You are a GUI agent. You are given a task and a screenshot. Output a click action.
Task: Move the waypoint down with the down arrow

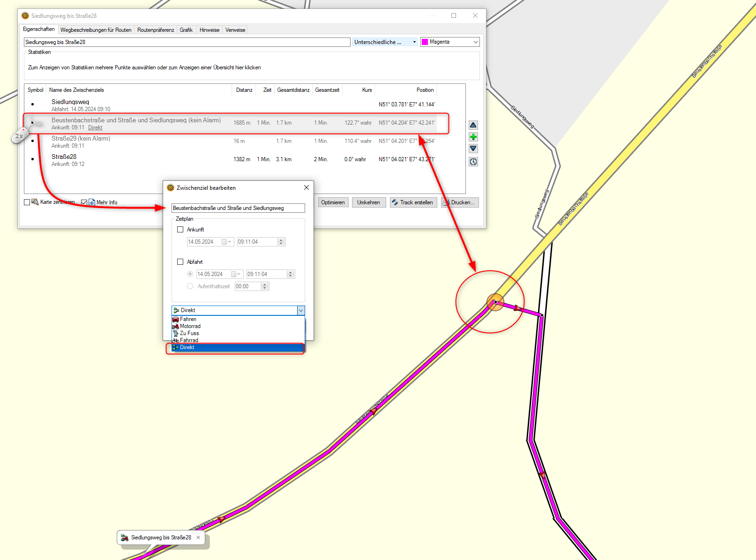(473, 149)
